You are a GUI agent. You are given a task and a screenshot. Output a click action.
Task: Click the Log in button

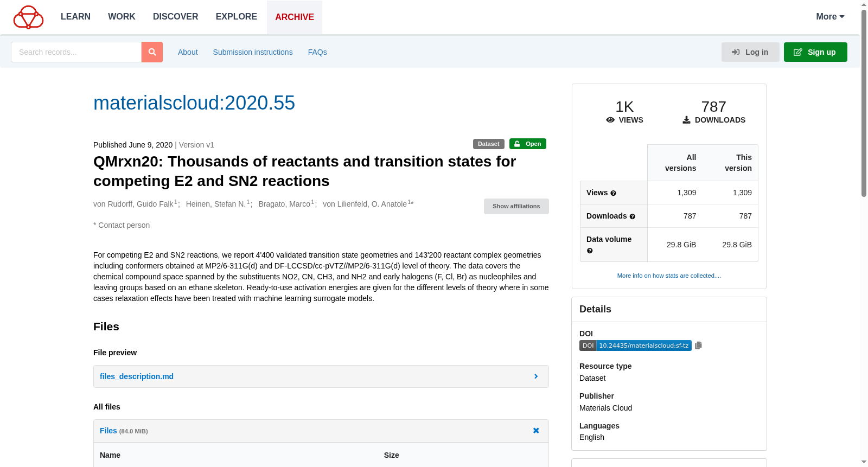click(750, 52)
